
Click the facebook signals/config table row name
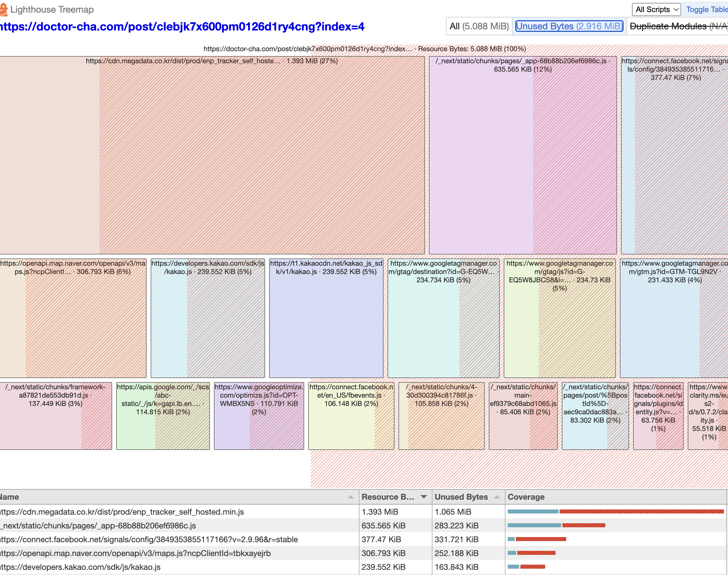click(149, 539)
